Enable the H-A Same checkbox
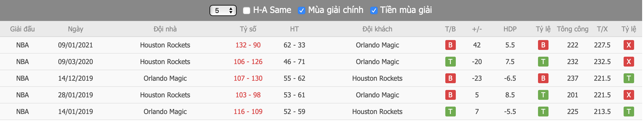This screenshot has width=644, height=122. (246, 10)
